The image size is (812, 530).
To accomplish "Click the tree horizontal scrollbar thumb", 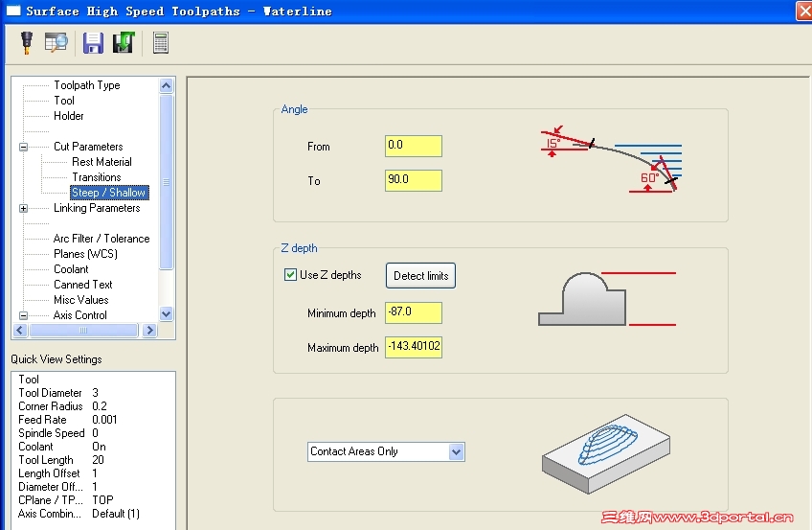I will pos(83,330).
